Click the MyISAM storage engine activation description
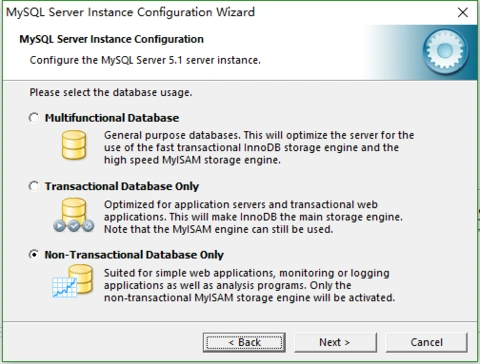This screenshot has width=480, height=364. (x=249, y=285)
